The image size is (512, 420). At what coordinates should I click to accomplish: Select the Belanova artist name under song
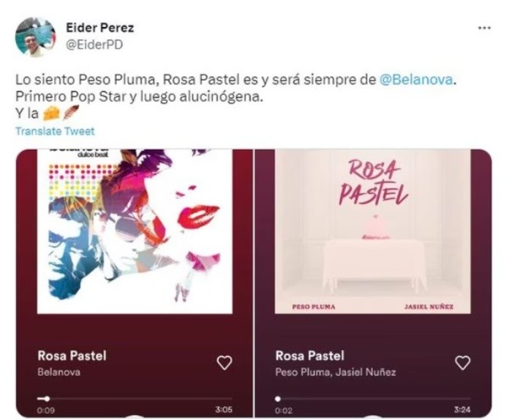(59, 372)
